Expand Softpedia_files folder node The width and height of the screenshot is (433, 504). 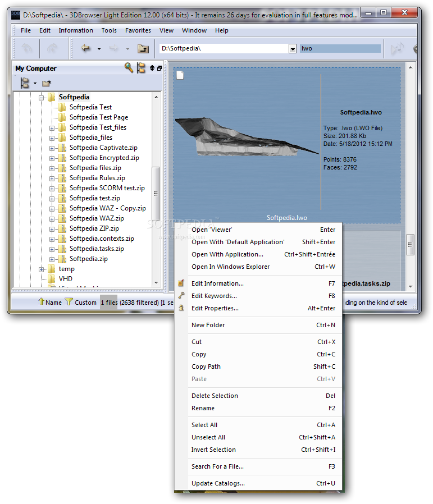click(52, 138)
